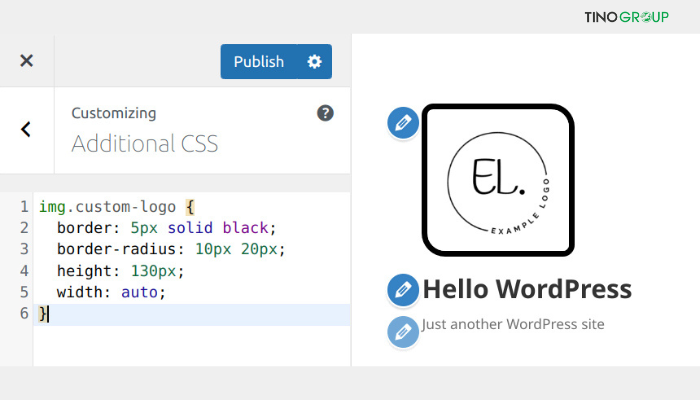Open publish settings gear icon
The height and width of the screenshot is (400, 700).
tap(314, 62)
